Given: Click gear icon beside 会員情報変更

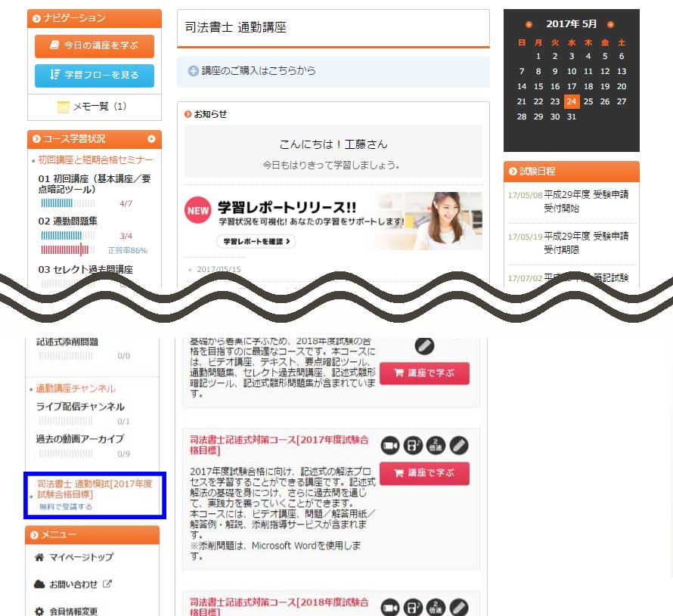Looking at the screenshot, I should [39, 611].
